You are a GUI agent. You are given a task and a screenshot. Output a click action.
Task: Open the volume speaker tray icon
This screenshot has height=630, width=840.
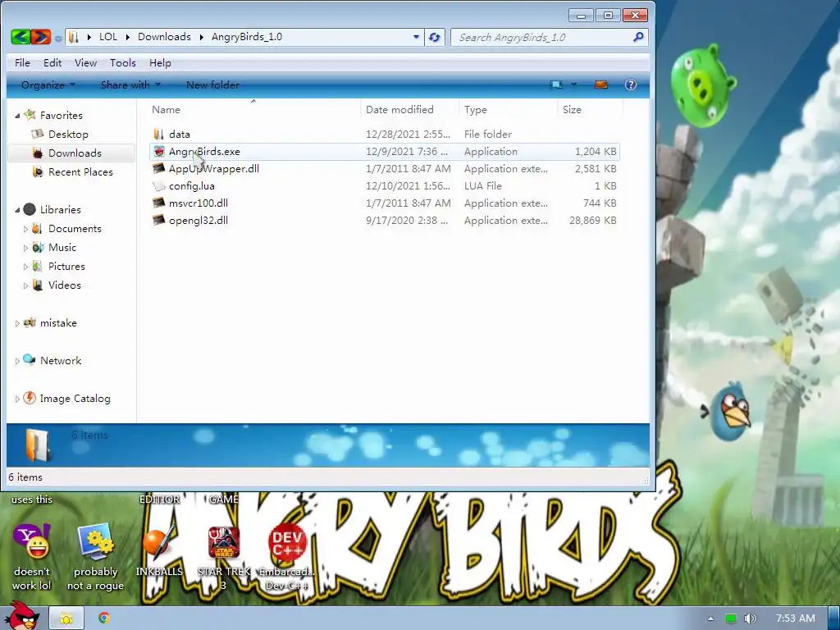(750, 619)
